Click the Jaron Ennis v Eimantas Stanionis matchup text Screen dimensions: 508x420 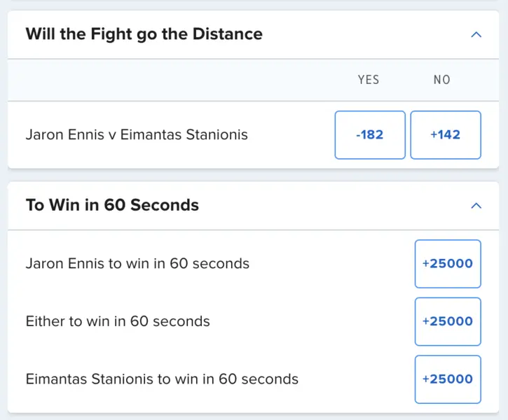[137, 134]
